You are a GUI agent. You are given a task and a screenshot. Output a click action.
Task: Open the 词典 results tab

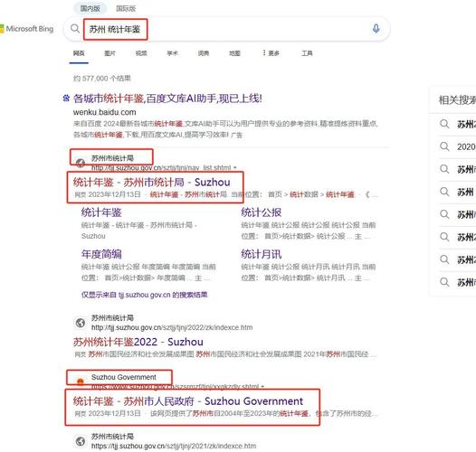tap(204, 53)
